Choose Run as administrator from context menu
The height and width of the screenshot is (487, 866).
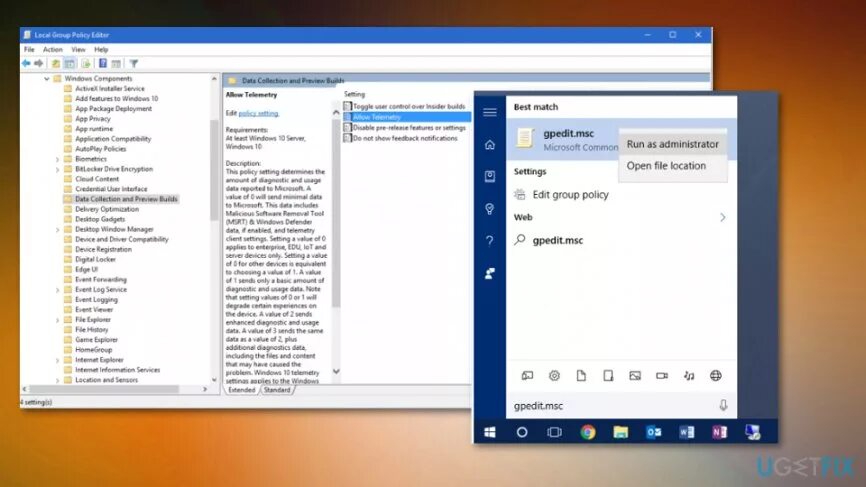point(673,144)
